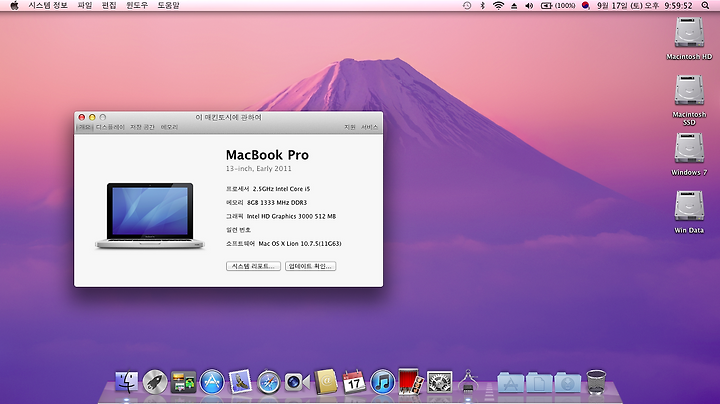This screenshot has width=720, height=404.
Task: Open Korean flag input source menu
Action: point(585,6)
